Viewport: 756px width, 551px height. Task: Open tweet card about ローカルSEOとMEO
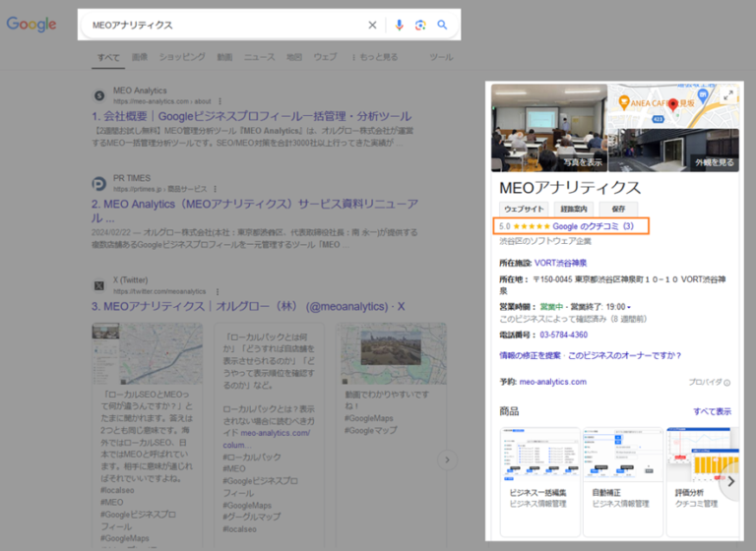[147, 436]
